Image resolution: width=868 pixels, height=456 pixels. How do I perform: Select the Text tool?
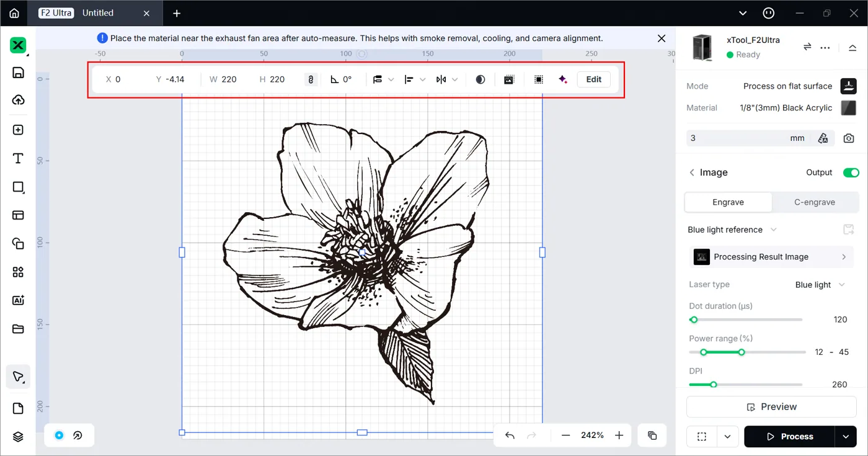coord(18,159)
